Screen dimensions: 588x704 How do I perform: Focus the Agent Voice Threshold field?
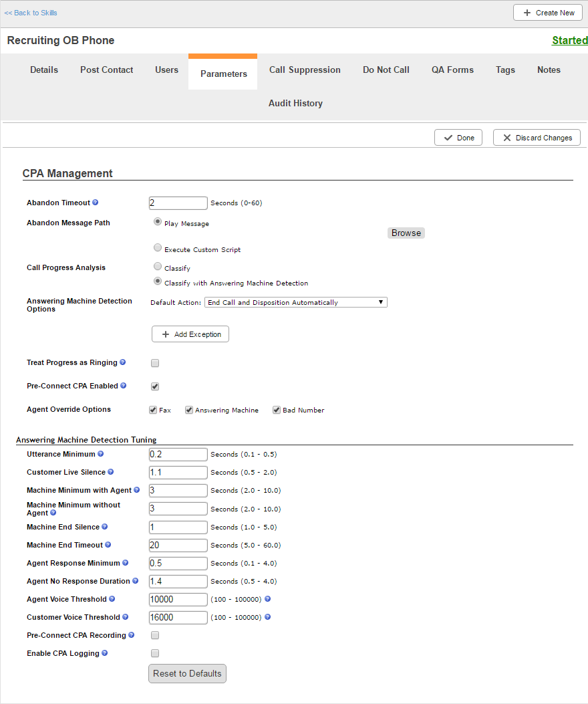pos(178,600)
